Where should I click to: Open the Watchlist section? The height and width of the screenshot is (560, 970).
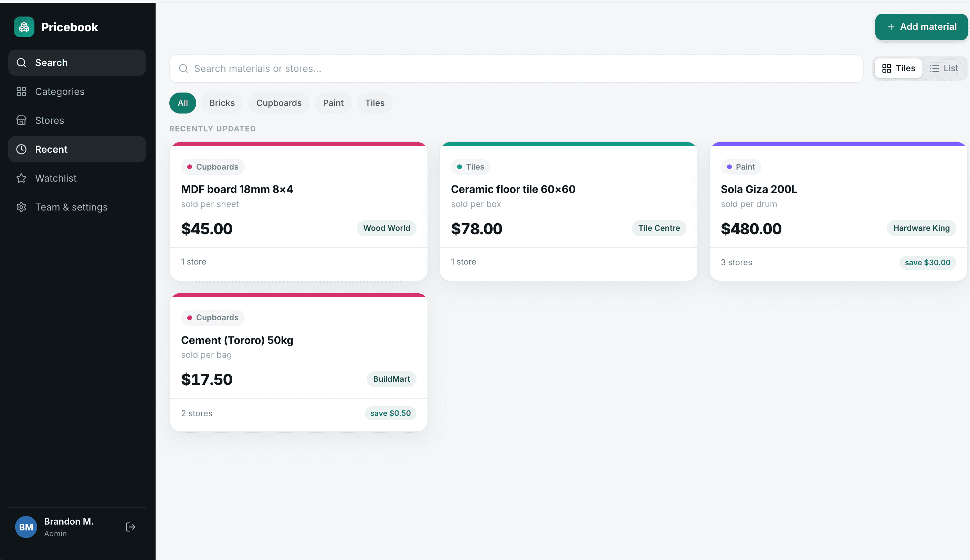pos(77,178)
